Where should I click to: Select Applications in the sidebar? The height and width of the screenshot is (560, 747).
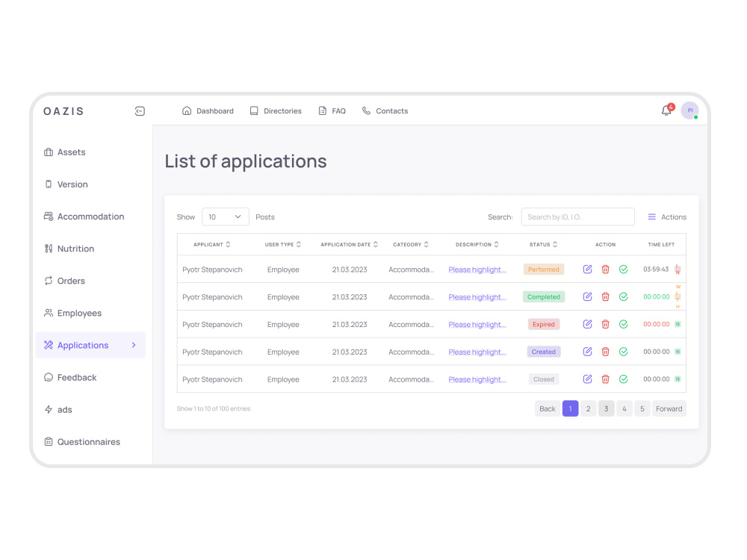click(90, 345)
